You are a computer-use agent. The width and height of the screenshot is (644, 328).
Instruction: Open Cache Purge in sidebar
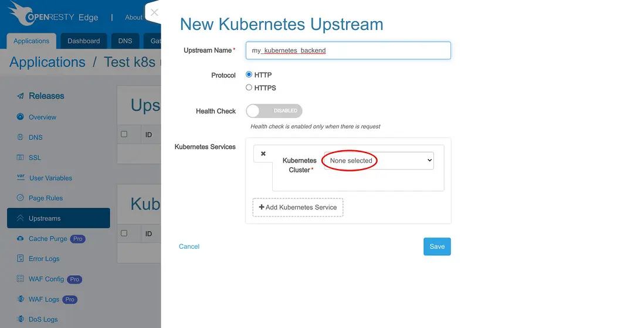pos(48,239)
